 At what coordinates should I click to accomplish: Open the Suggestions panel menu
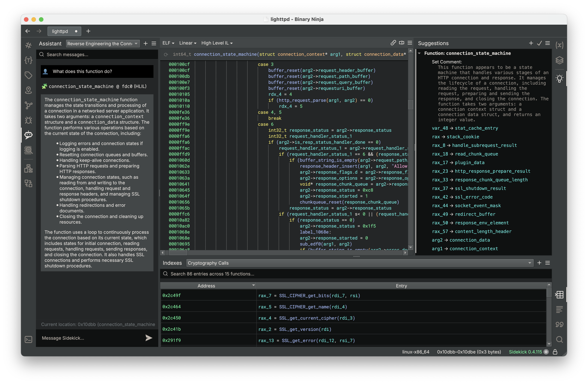(x=548, y=43)
